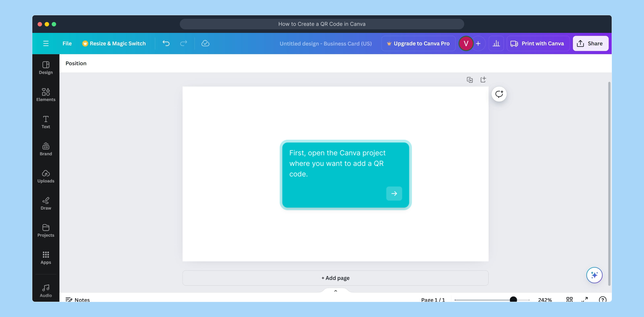The height and width of the screenshot is (317, 644).
Task: Open the hamburger menu
Action: click(x=46, y=43)
